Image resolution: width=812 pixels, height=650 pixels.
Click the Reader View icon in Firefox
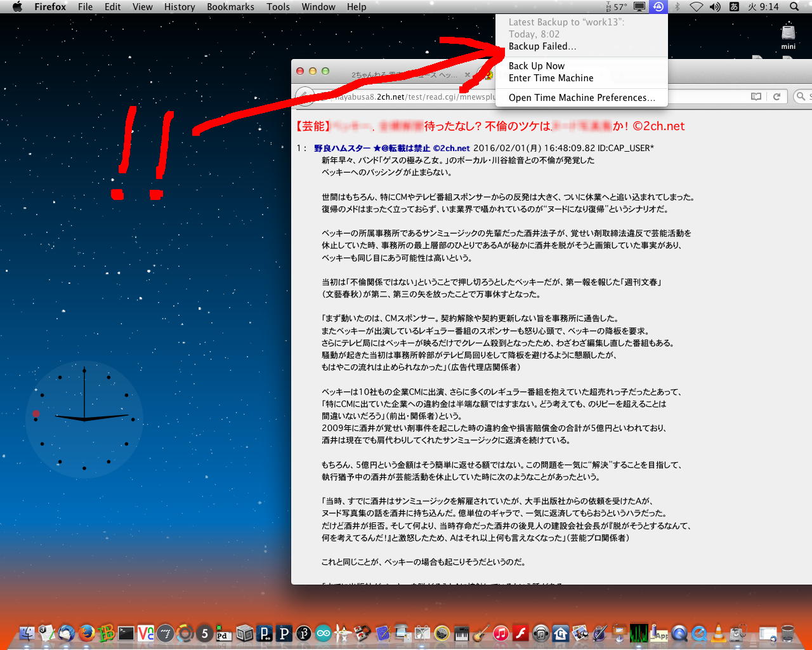756,96
